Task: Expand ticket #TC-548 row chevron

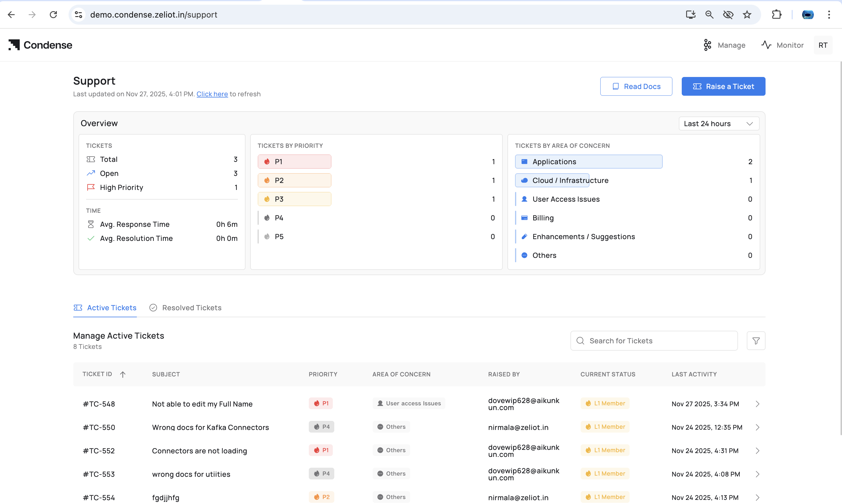Action: coord(757,404)
